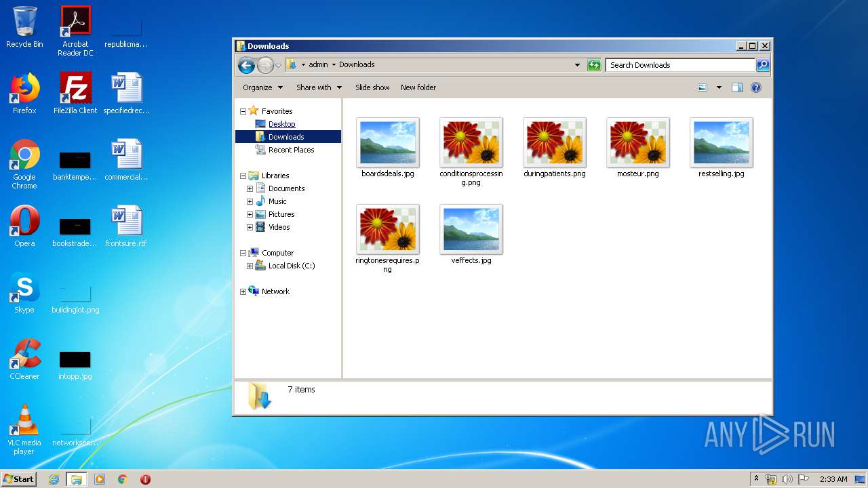Expand the Documents library node
The image size is (868, 488).
[250, 188]
